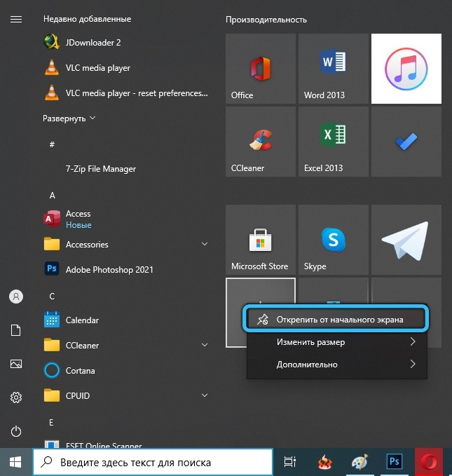This screenshot has height=476, width=452.
Task: Click the taskbar search field
Action: [153, 462]
